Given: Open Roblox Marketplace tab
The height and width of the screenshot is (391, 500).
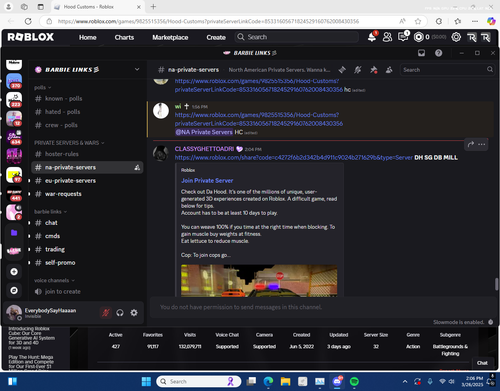Looking at the screenshot, I should (170, 37).
